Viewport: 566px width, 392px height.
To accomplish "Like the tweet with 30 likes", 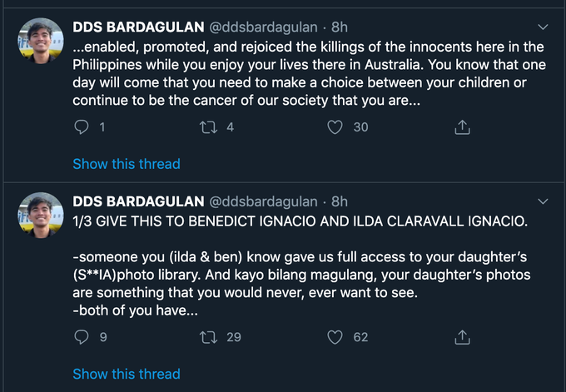I will (335, 127).
